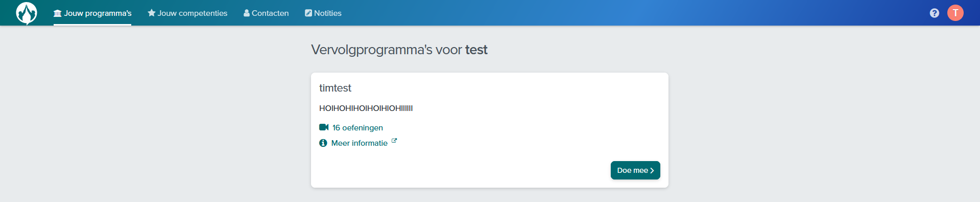Click the pencil note icon of Notities
The height and width of the screenshot is (202, 980).
[x=308, y=13]
